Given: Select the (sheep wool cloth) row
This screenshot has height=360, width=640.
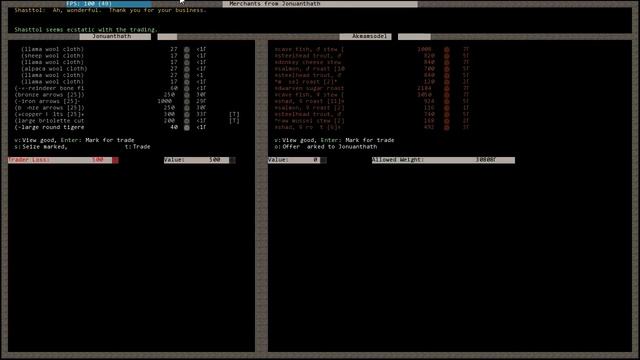Looking at the screenshot, I should click(113, 56).
